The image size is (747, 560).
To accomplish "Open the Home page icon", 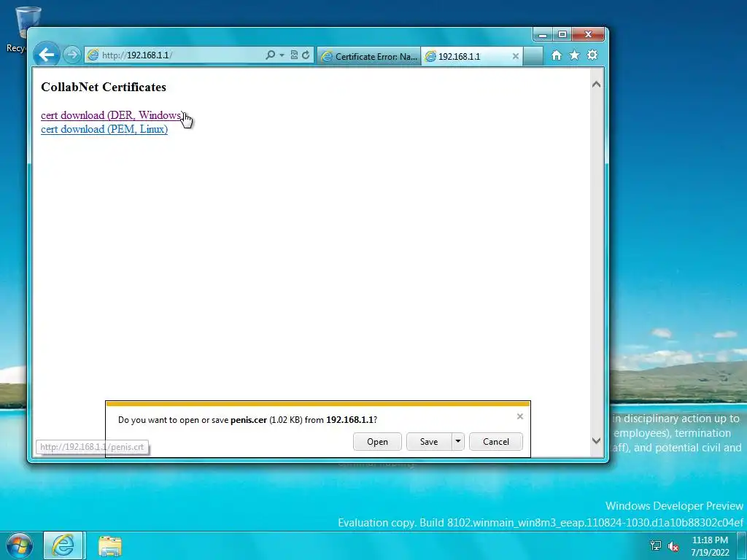I will 557,55.
